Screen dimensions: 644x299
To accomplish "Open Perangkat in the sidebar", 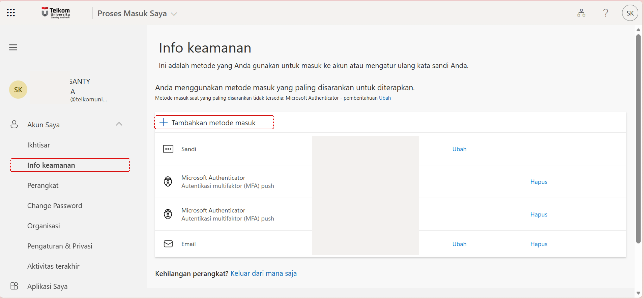I will pyautogui.click(x=43, y=185).
